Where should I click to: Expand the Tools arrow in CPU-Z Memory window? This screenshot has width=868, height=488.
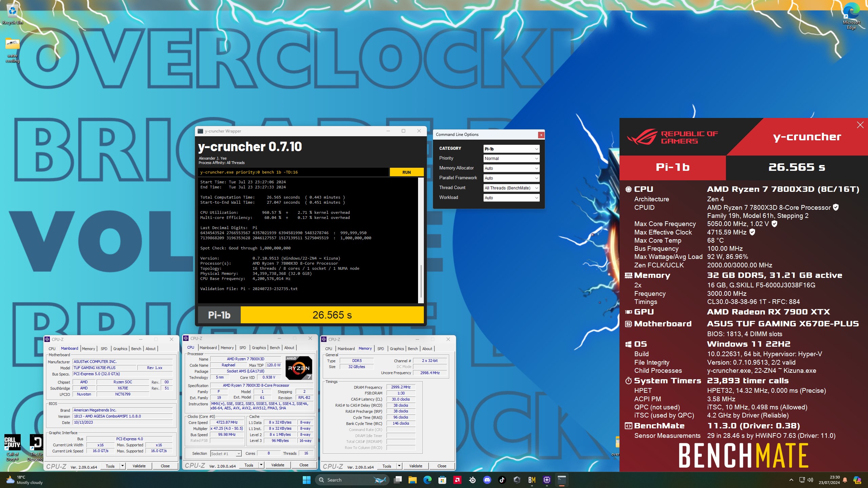click(399, 466)
